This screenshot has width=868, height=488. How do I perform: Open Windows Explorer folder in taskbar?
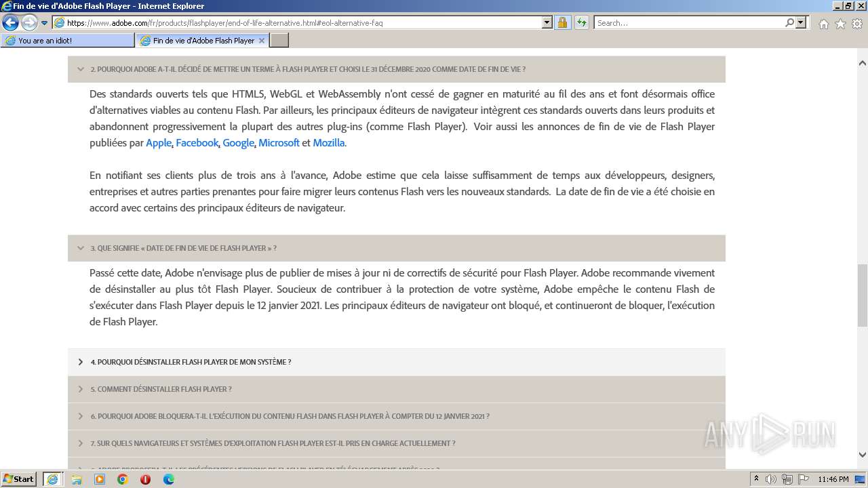click(77, 479)
